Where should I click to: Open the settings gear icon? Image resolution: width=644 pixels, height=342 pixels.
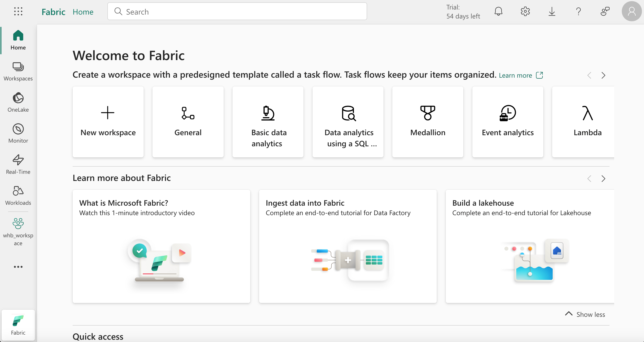pos(525,12)
